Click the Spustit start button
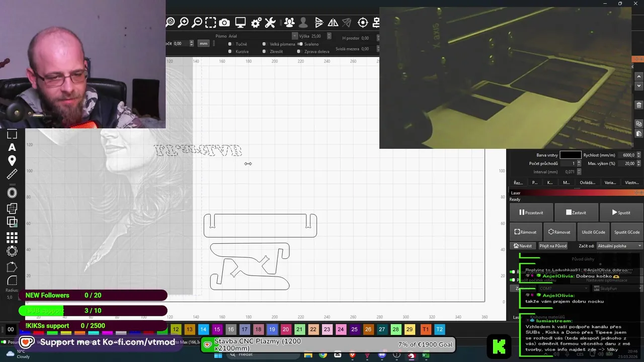This screenshot has height=362, width=644. (621, 213)
